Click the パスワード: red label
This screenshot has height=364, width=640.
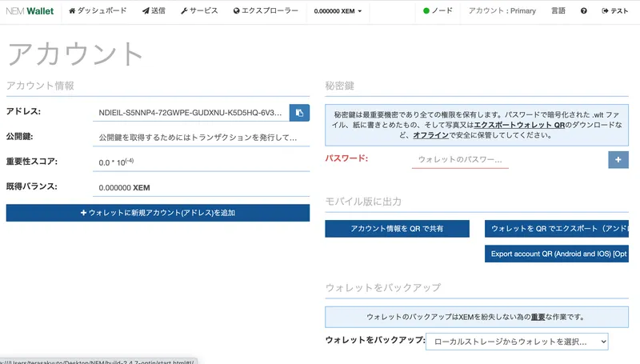pos(346,158)
